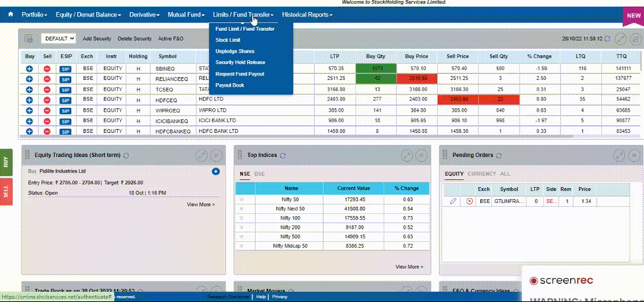The width and height of the screenshot is (644, 302).
Task: Click SIP icon for TCSEQ row
Action: pyautogui.click(x=66, y=89)
